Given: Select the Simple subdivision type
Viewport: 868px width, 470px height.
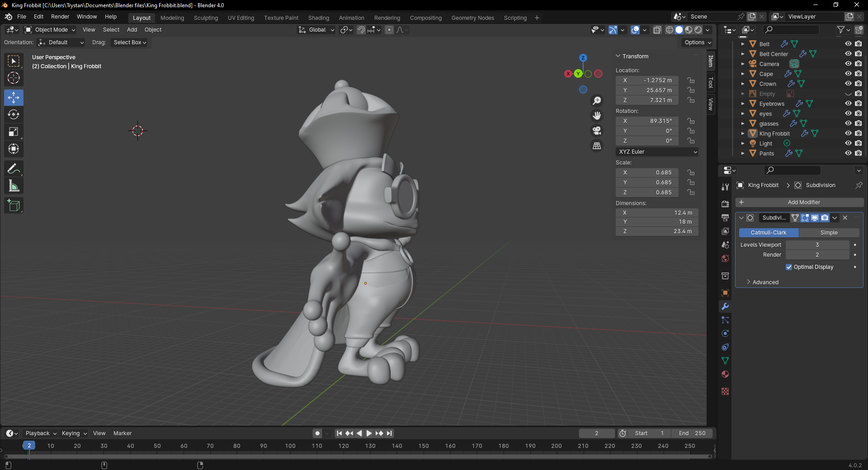Looking at the screenshot, I should click(829, 233).
